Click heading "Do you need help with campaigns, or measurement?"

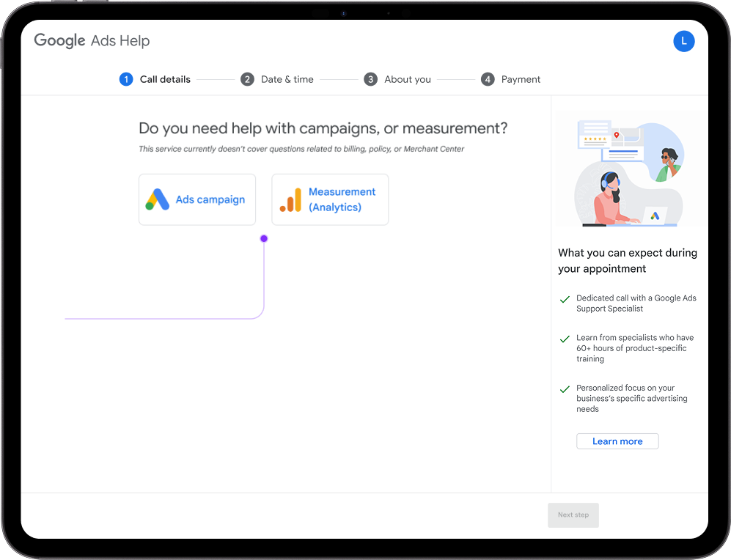[323, 128]
